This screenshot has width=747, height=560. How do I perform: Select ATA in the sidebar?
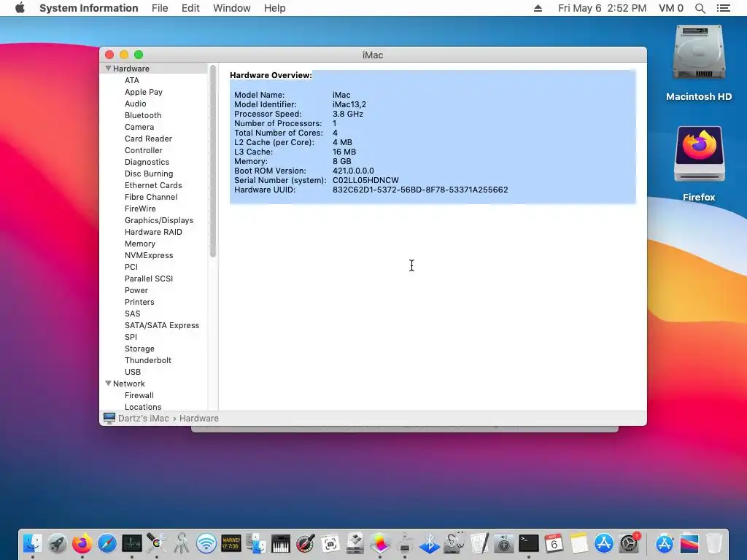pyautogui.click(x=132, y=80)
